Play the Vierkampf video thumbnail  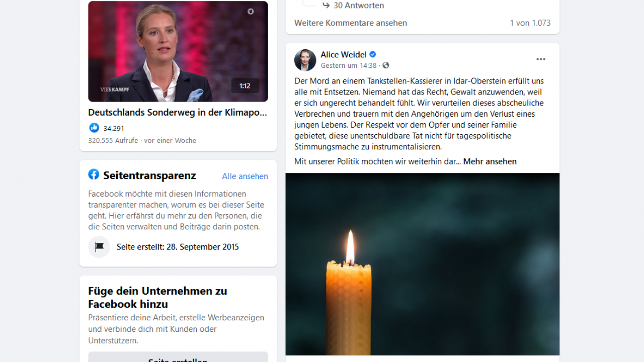point(178,51)
